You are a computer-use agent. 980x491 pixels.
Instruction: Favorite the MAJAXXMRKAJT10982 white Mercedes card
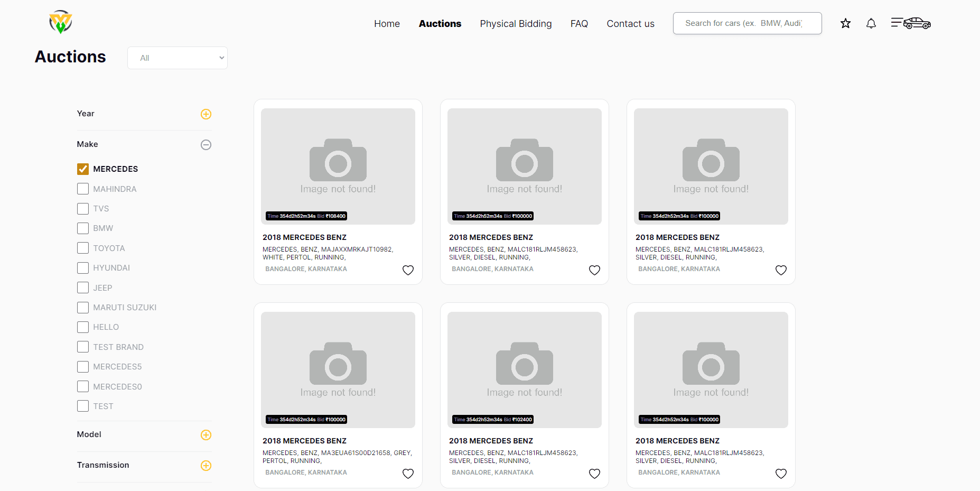[x=408, y=270]
